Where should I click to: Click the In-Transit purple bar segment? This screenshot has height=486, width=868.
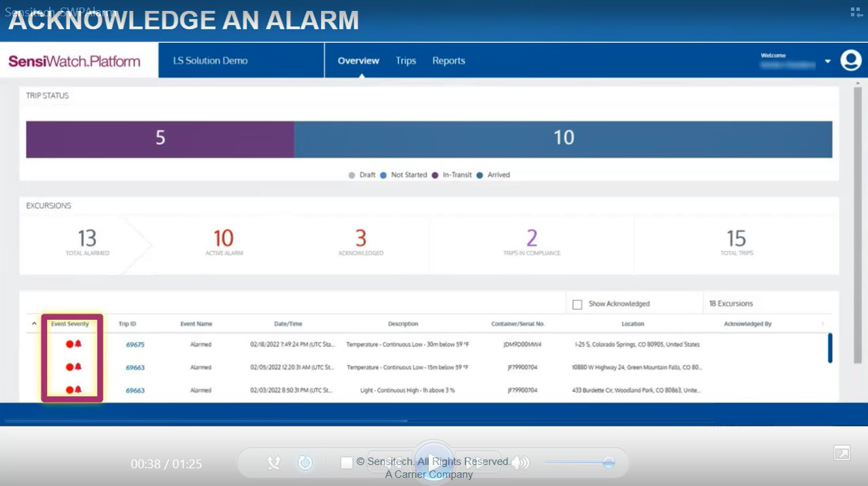(160, 140)
